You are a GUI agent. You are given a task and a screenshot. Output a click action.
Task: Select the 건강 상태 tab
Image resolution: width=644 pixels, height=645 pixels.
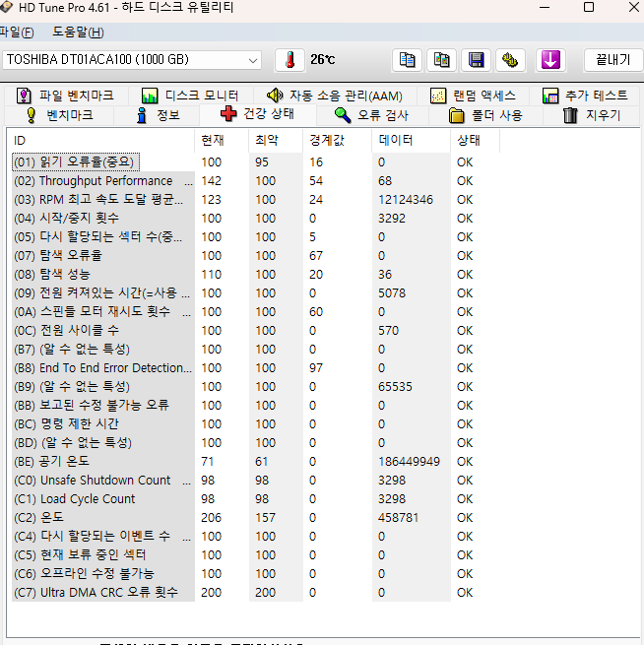coord(258,114)
